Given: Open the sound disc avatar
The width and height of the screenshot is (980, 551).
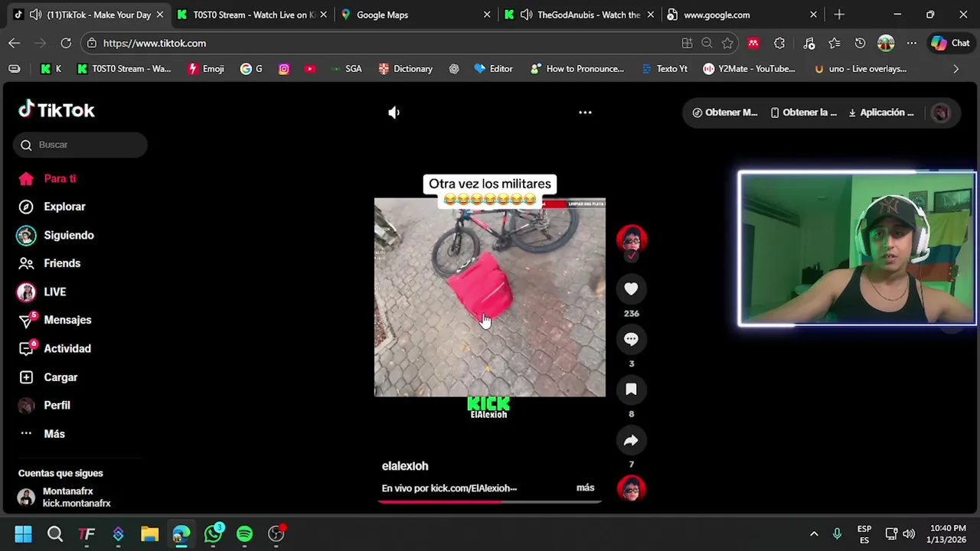Looking at the screenshot, I should (632, 488).
